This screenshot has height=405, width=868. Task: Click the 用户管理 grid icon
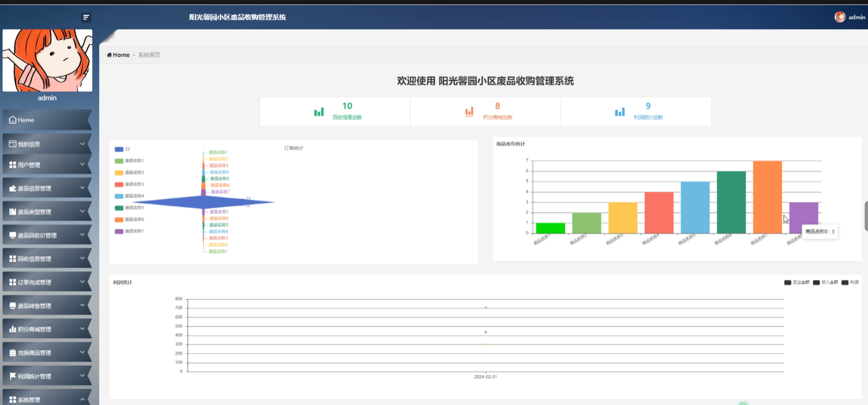[x=13, y=165]
